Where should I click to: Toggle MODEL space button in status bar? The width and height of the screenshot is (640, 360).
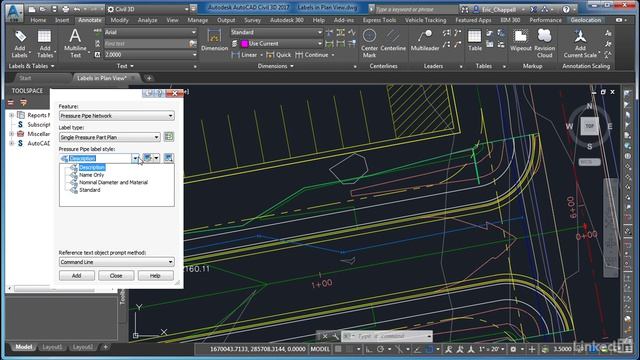[x=320, y=349]
